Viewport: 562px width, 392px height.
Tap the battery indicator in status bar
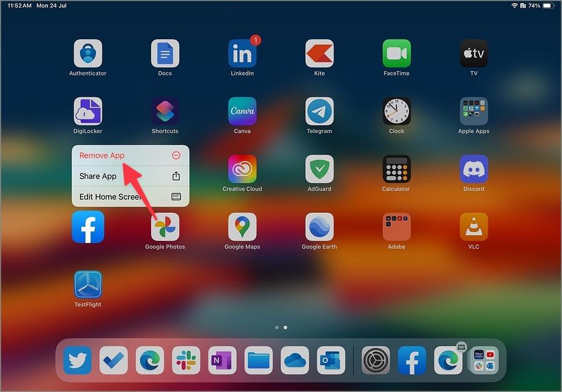point(548,6)
